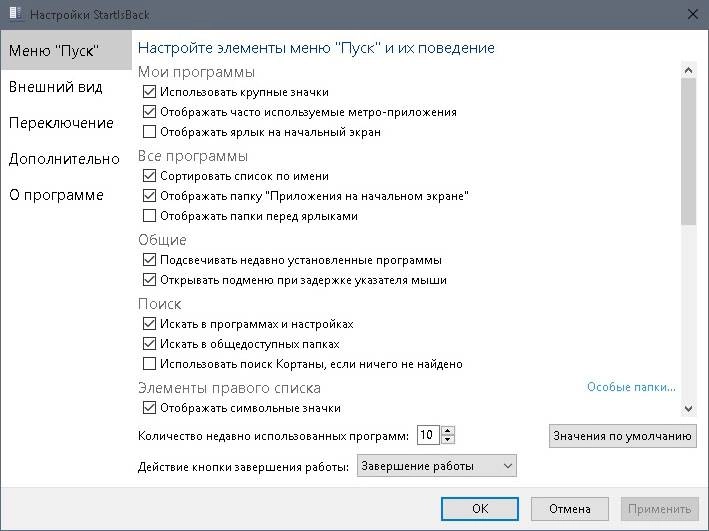Uncheck Отображать символьные значки
Viewport: 709px width, 531px height.
coord(149,408)
